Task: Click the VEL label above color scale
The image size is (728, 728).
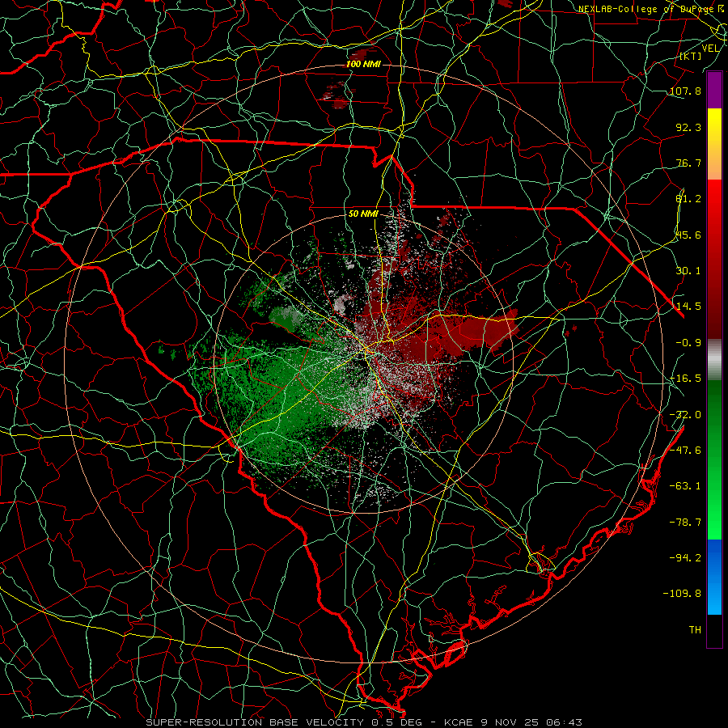Action: coord(711,49)
